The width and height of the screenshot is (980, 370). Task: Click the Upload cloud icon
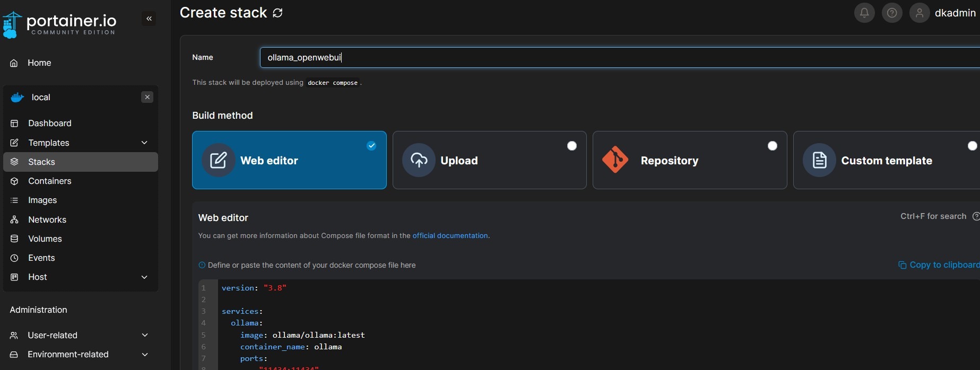coord(419,160)
